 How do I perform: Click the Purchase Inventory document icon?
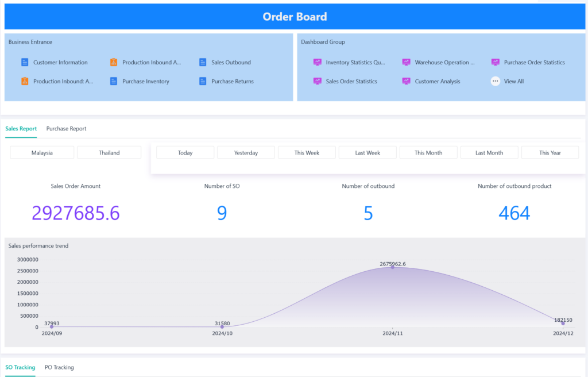point(114,81)
